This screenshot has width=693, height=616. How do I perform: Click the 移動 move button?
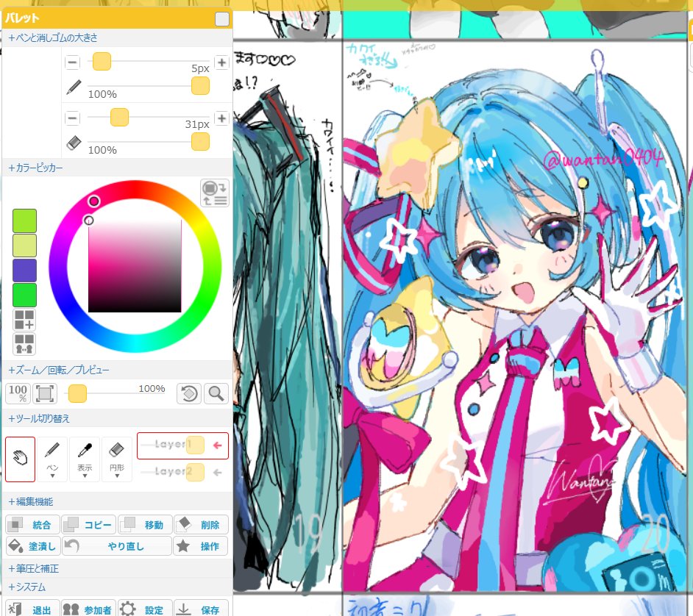point(145,525)
